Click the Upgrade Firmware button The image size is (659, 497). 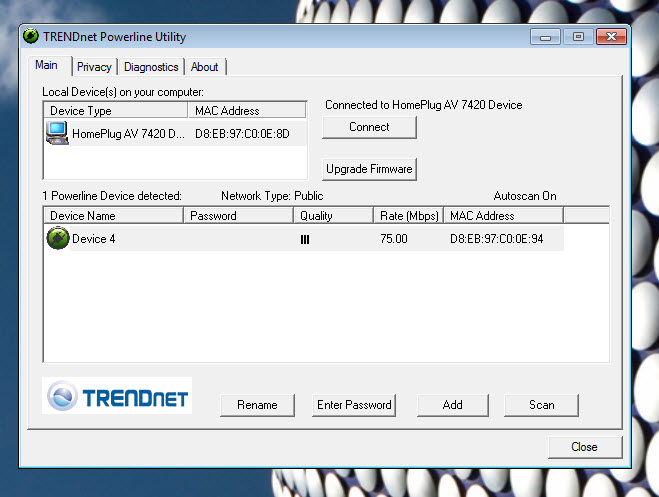pyautogui.click(x=369, y=169)
